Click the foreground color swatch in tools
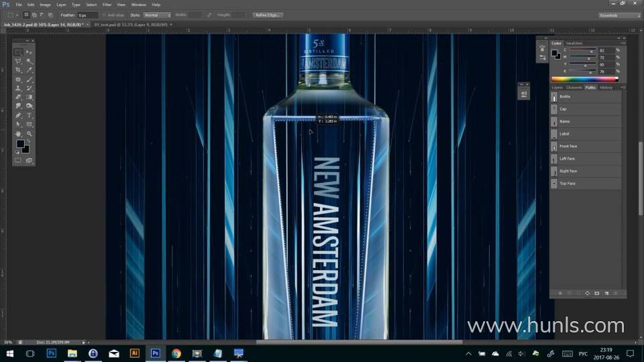644x362 pixels. pyautogui.click(x=19, y=143)
